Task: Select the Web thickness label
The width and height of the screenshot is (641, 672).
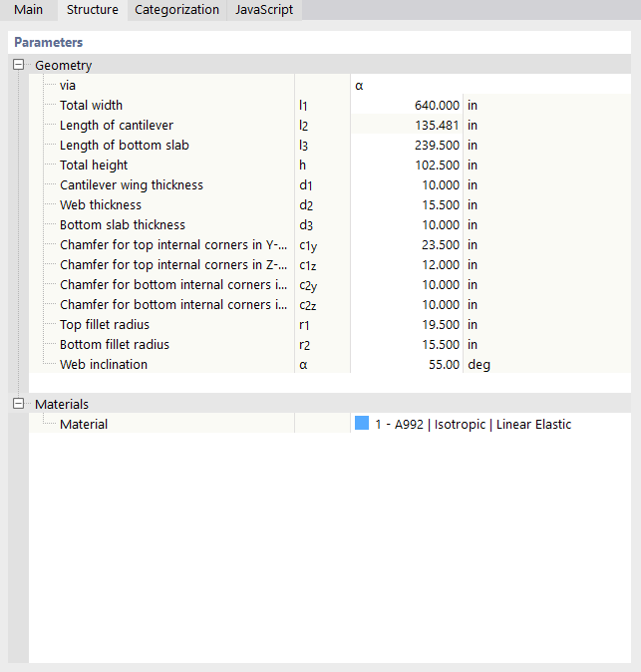Action: (x=101, y=204)
